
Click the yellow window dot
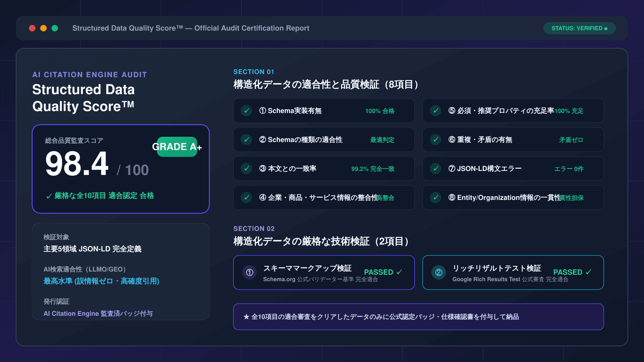click(43, 28)
